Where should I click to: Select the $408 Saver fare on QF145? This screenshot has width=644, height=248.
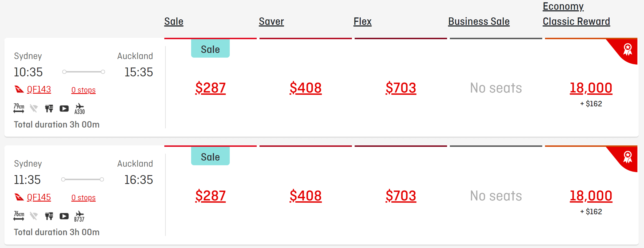306,196
